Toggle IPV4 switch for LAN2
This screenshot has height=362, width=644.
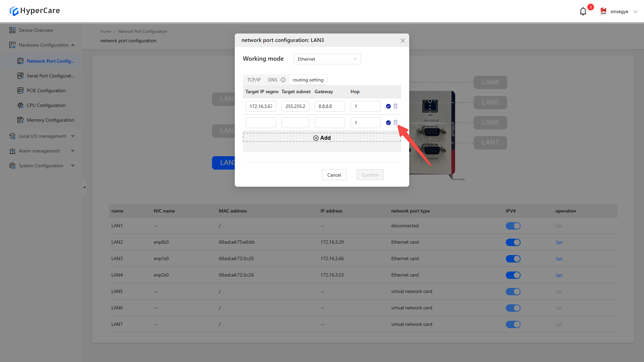(513, 242)
